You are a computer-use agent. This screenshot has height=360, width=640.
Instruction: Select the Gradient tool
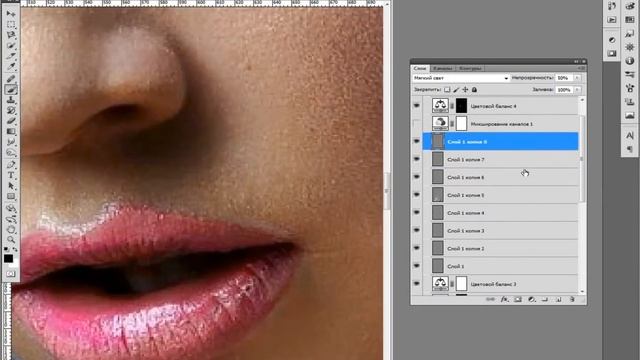[x=11, y=131]
